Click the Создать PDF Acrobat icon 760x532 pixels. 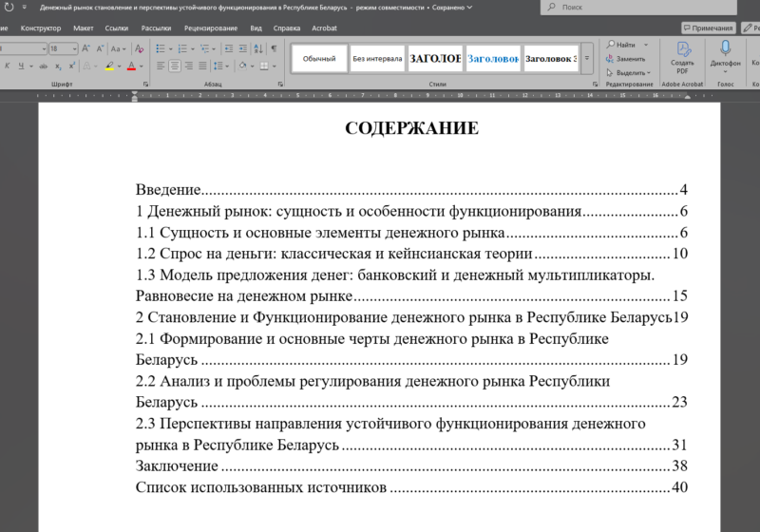point(682,57)
